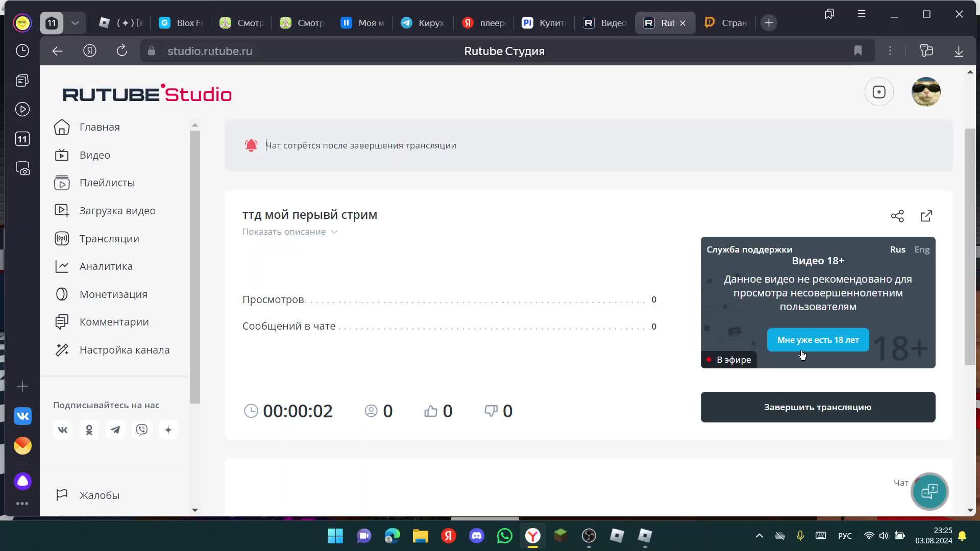
Task: Click the VK subscribe icon
Action: (x=62, y=430)
